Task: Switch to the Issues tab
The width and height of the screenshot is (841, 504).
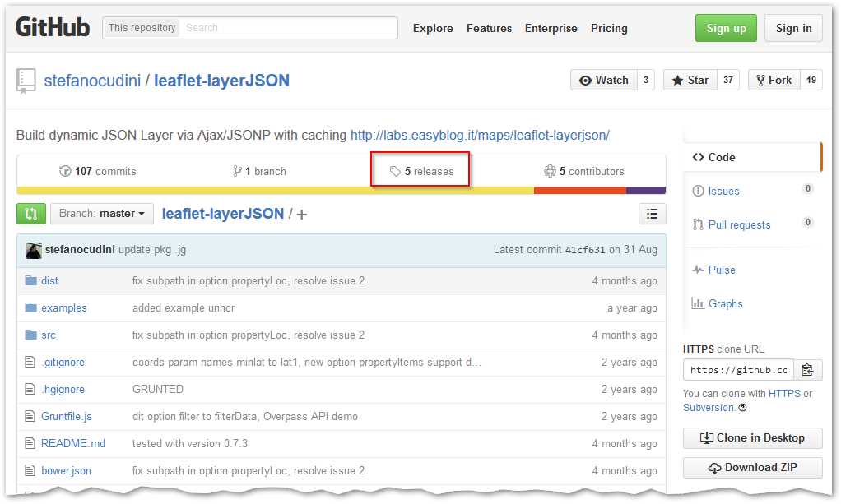Action: 723,191
